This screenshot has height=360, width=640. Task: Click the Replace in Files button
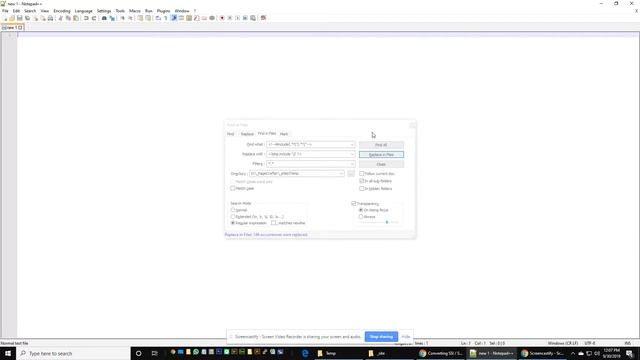pos(381,155)
